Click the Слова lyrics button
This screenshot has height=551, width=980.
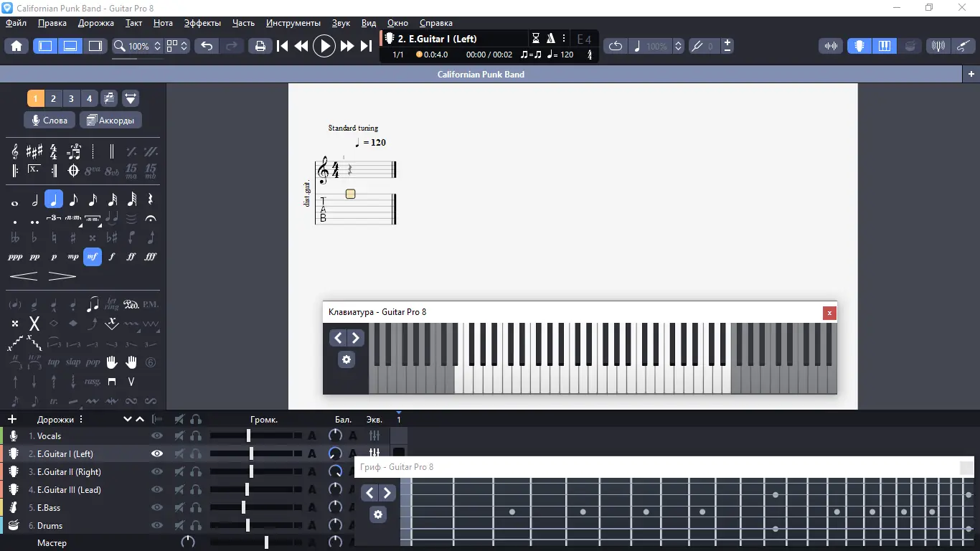[50, 120]
